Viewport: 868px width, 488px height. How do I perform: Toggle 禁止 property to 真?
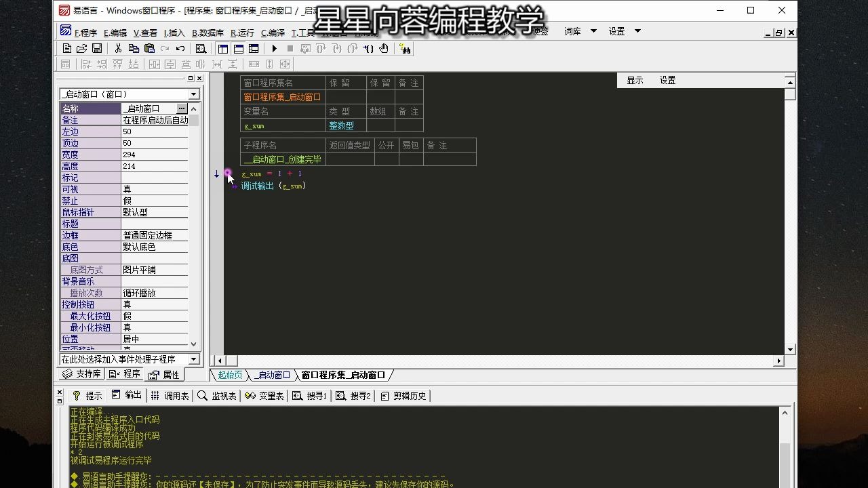point(155,201)
